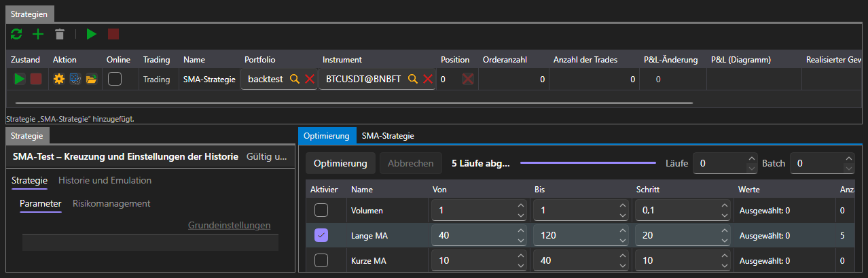868x278 pixels.
Task: Delete strategy using trash icon
Action: [x=60, y=34]
